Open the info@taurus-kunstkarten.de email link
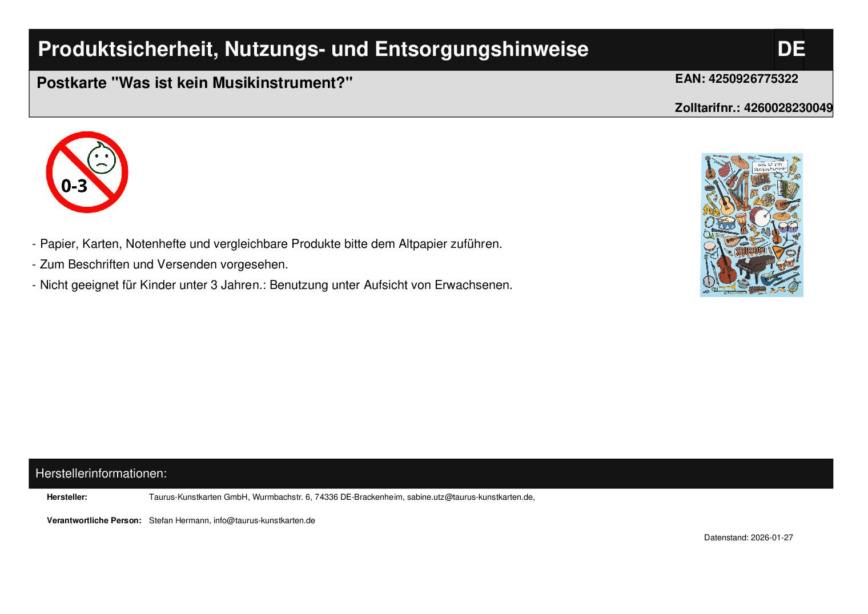 pyautogui.click(x=264, y=521)
